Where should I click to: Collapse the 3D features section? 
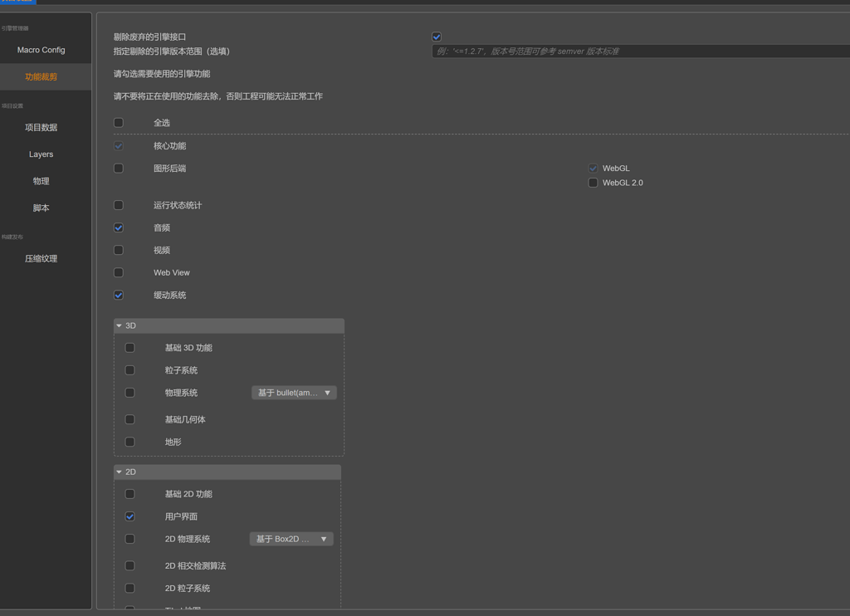[x=119, y=325]
